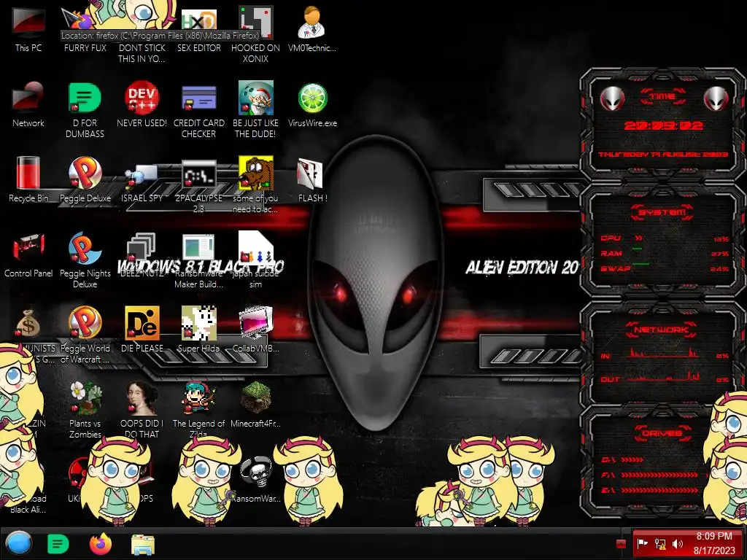
Task: Click the RAM usage row in gadget
Action: point(664,253)
